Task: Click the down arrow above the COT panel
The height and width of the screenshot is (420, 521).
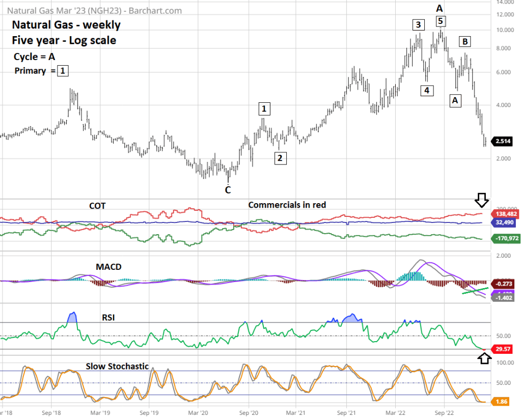Action: 482,200
